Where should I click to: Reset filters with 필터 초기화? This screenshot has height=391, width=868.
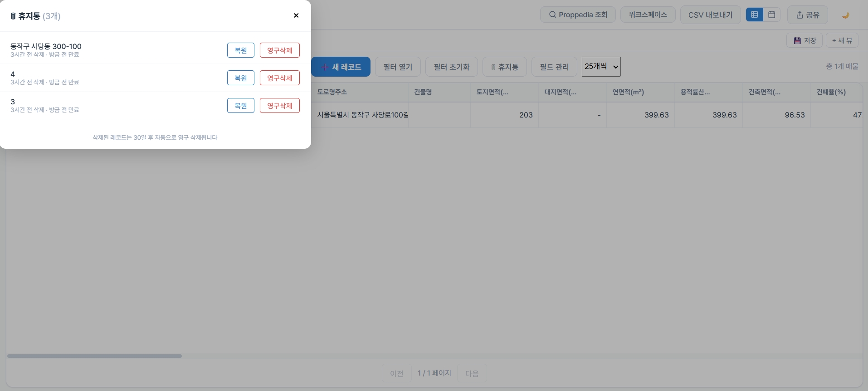click(x=452, y=67)
